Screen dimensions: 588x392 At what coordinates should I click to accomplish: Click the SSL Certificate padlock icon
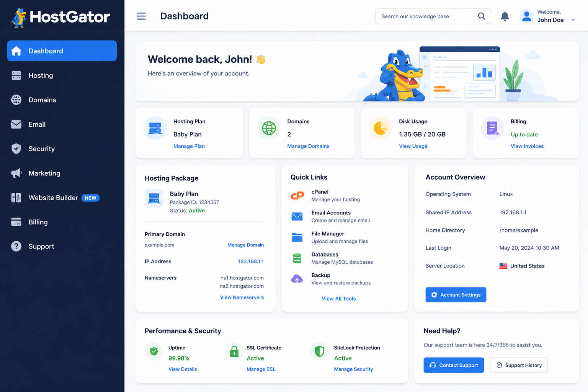pyautogui.click(x=234, y=351)
